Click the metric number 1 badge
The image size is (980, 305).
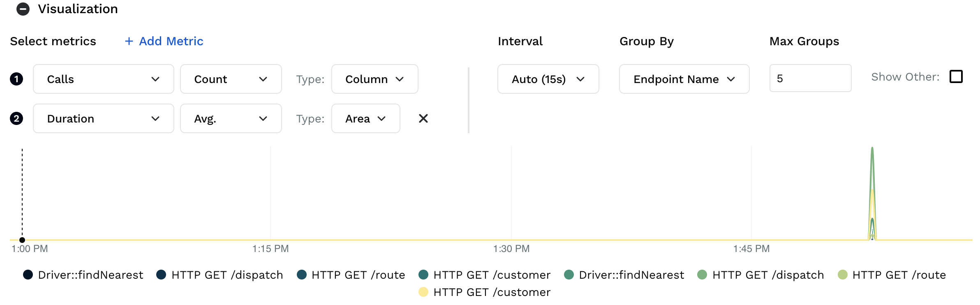16,79
